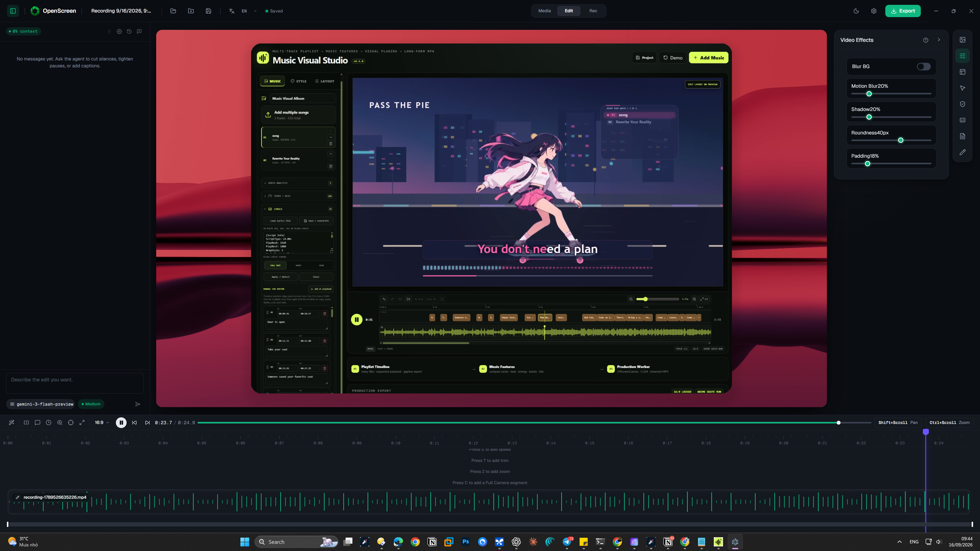
Task: Click the translate language icon
Action: 232,11
